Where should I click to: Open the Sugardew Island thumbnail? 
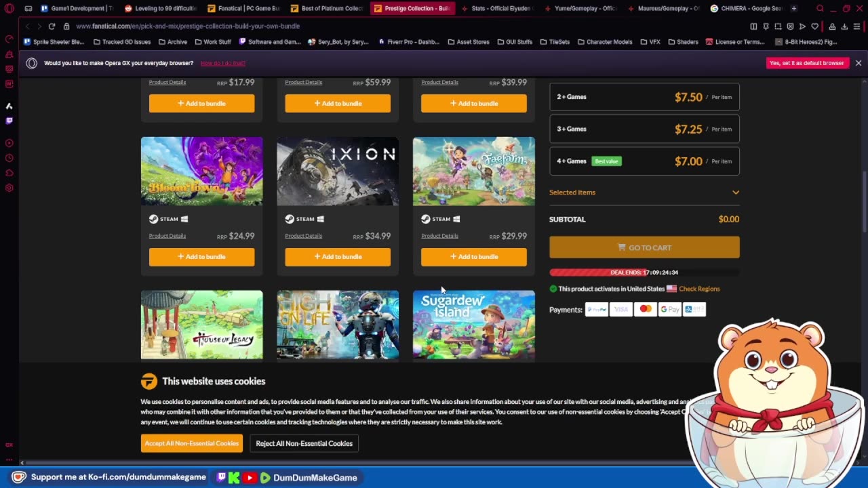tap(474, 325)
